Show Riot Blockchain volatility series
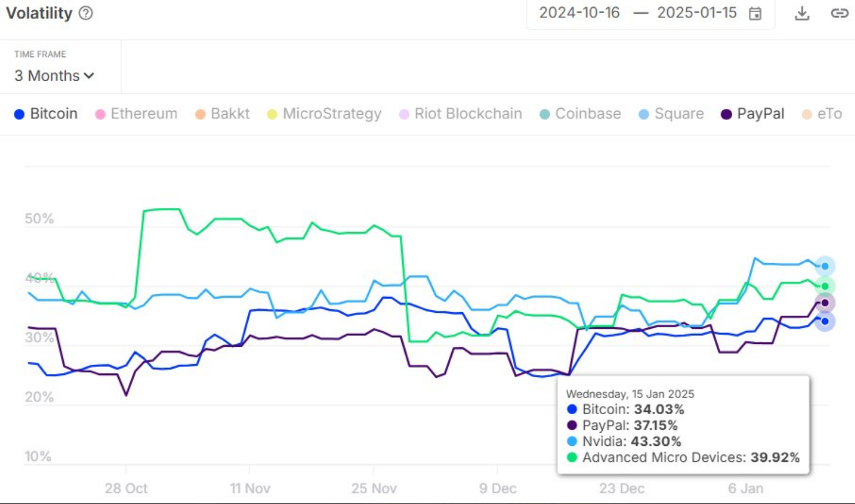The image size is (855, 504). [460, 114]
